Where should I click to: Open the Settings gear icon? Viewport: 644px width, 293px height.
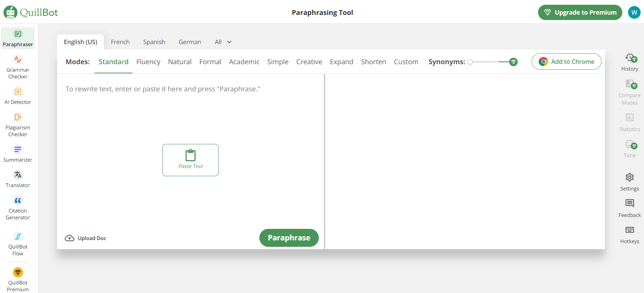tap(629, 177)
